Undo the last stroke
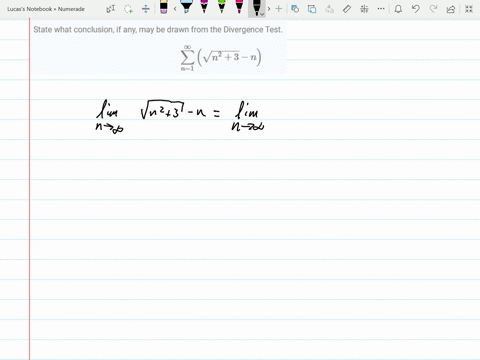This screenshot has width=480, height=360. click(416, 9)
